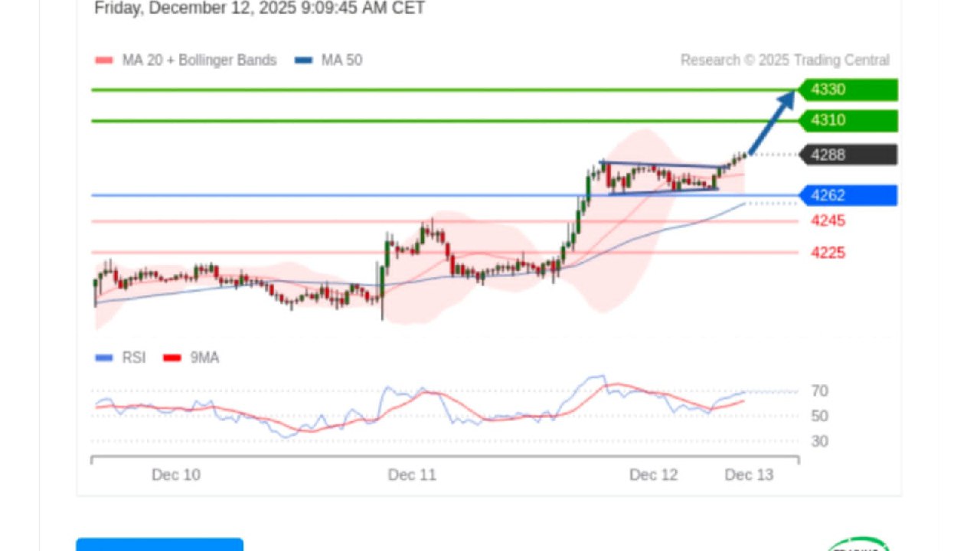Screen dimensions: 980x551
Task: Toggle the RSI legend entry
Action: [x=120, y=357]
